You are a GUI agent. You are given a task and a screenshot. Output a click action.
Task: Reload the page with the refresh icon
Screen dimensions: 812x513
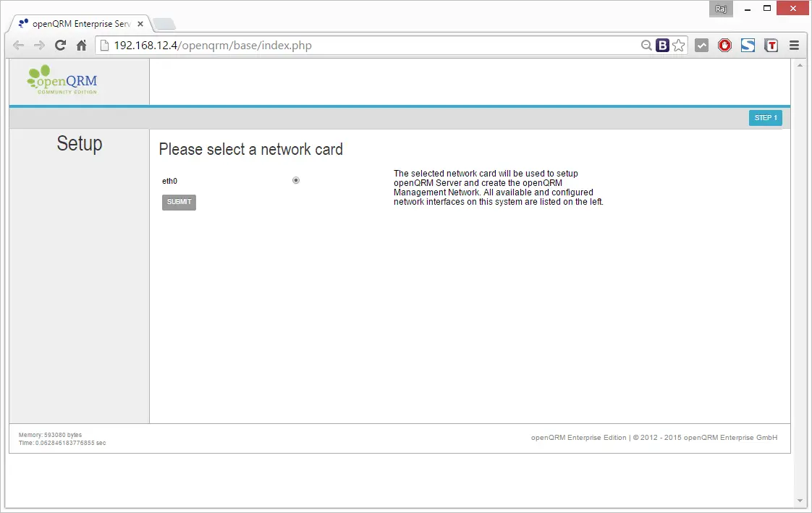pyautogui.click(x=61, y=46)
